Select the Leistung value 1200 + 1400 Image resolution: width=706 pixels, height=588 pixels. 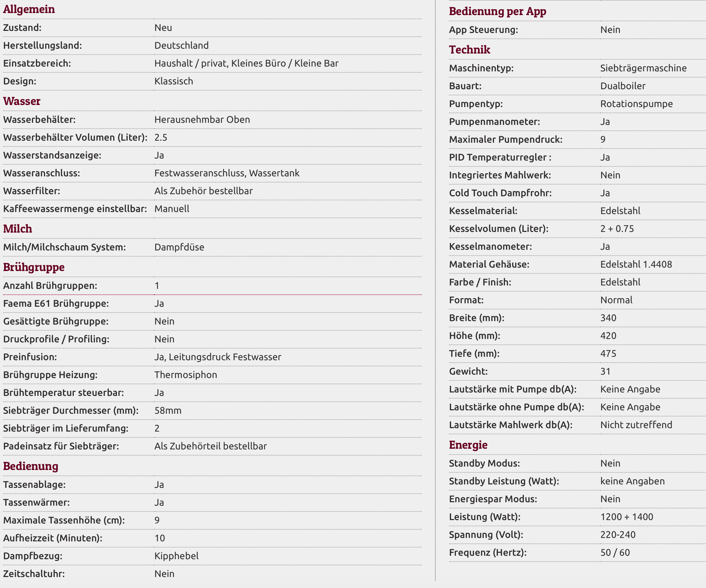[x=627, y=517]
